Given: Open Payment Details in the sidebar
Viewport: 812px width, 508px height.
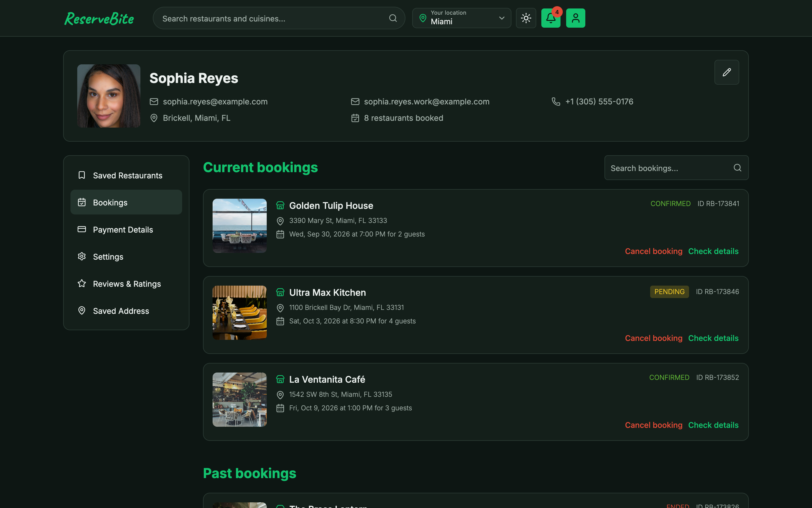Looking at the screenshot, I should point(126,229).
